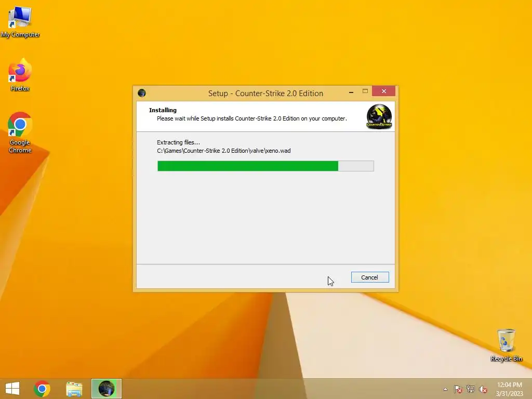Click the muted volume tray icon

pos(483,389)
